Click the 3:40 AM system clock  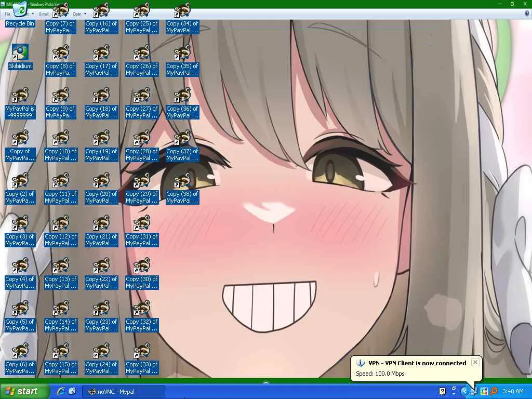513,392
